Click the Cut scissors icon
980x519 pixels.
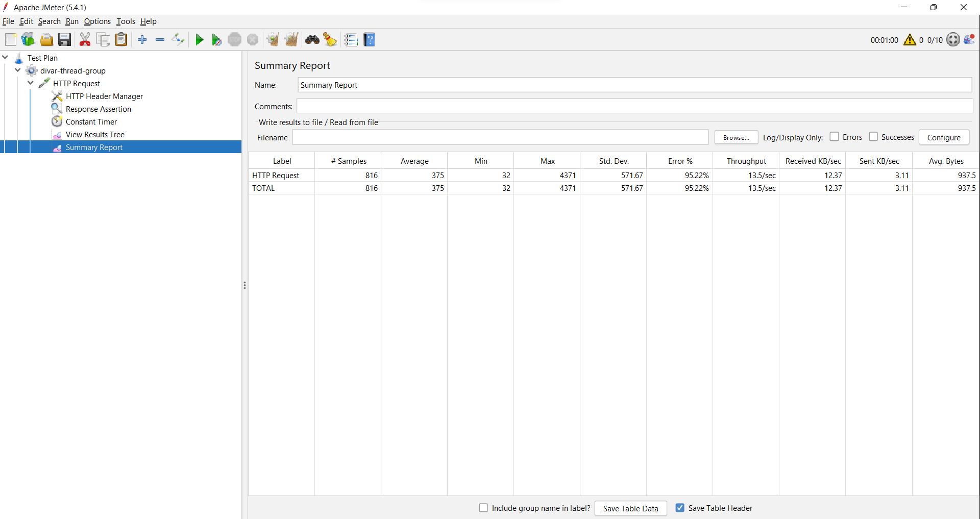pyautogui.click(x=85, y=40)
